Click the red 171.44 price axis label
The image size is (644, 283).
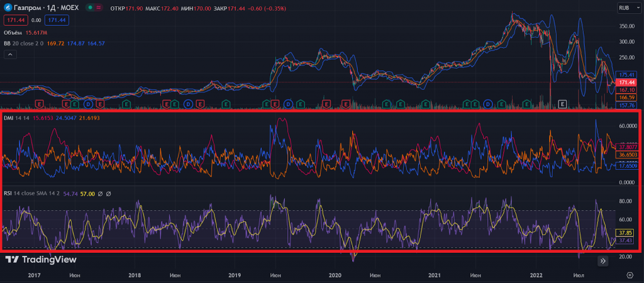[626, 82]
